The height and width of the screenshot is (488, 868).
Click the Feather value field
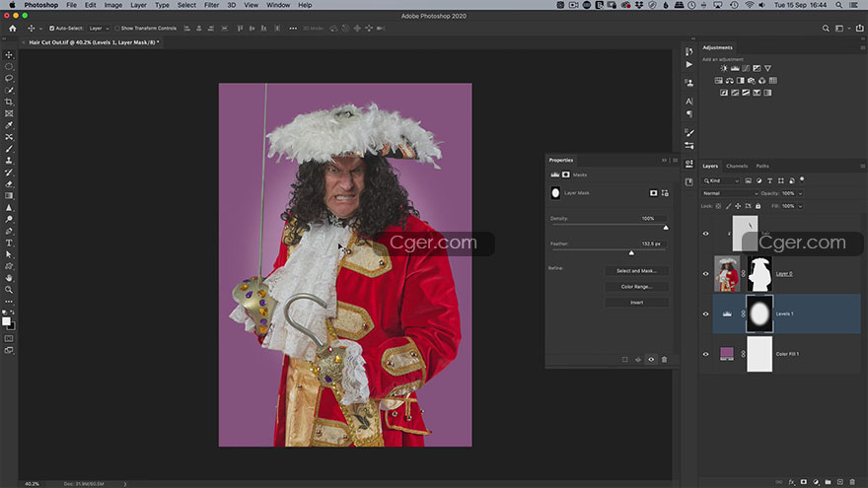point(651,244)
